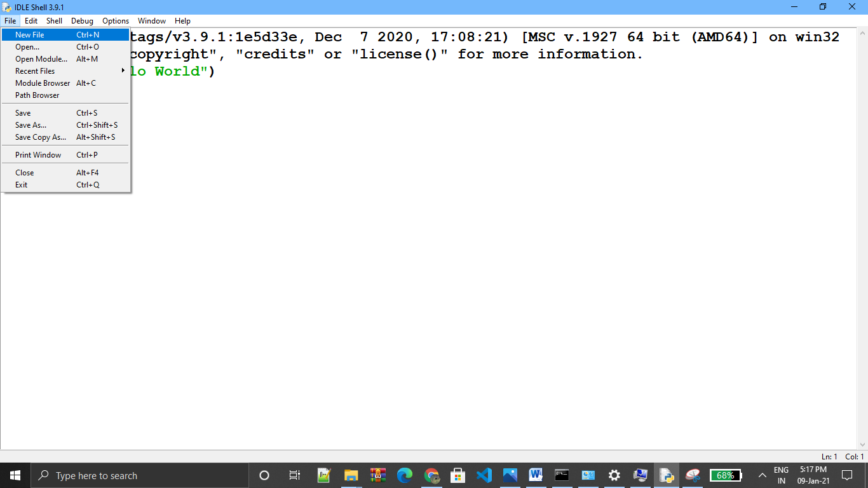Open Module Browser from File menu
This screenshot has width=868, height=488.
[x=65, y=83]
